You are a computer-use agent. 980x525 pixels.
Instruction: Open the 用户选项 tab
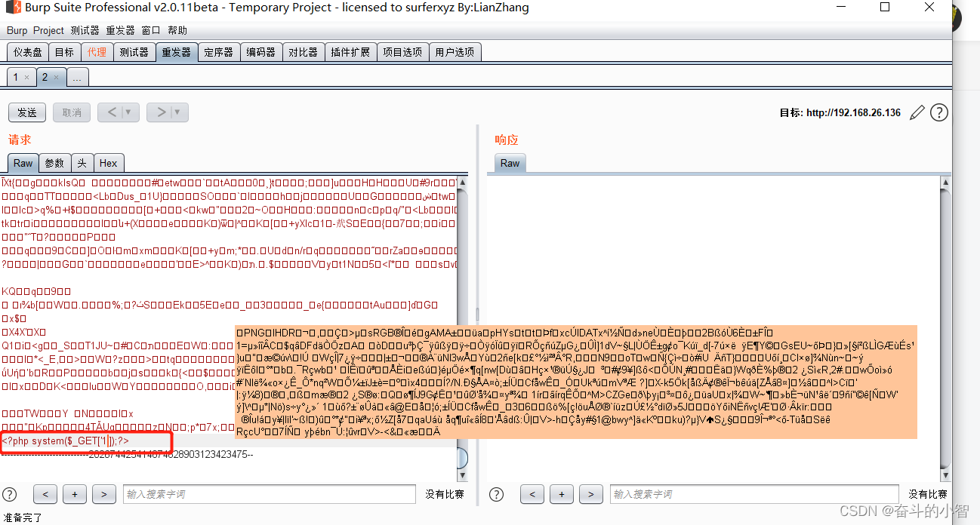(455, 52)
